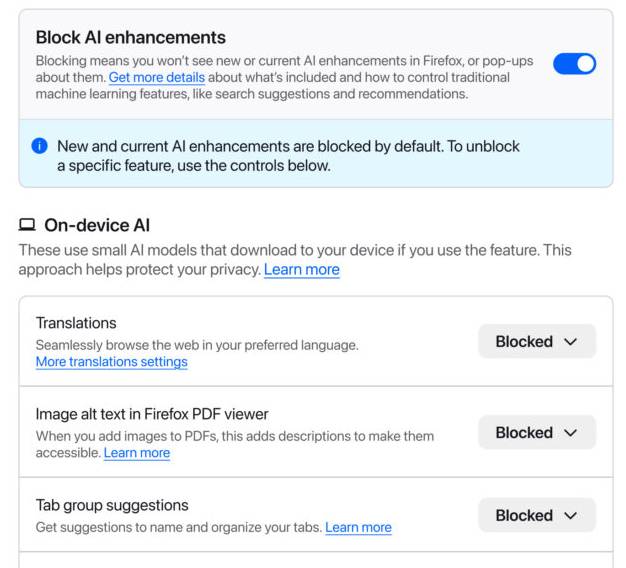
Task: Open the Translations Blocked dropdown
Action: point(536,341)
